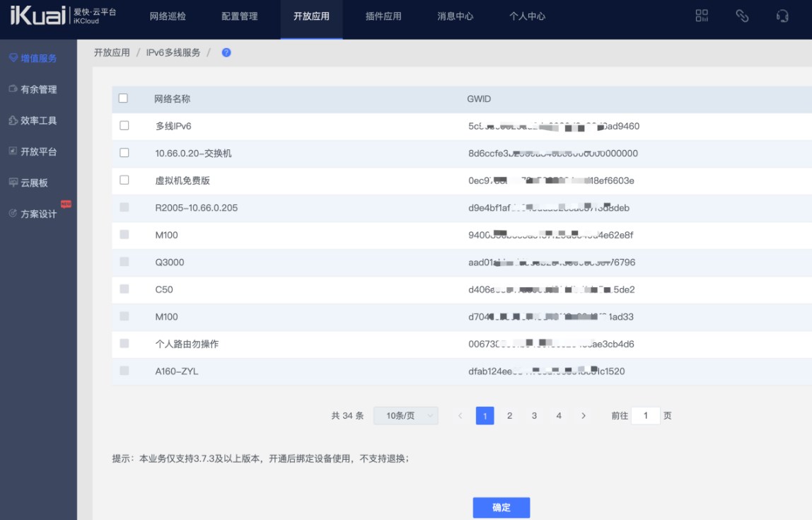Screen dimensions: 812x520
Task: Click the C50 row checkbox
Action: [124, 289]
